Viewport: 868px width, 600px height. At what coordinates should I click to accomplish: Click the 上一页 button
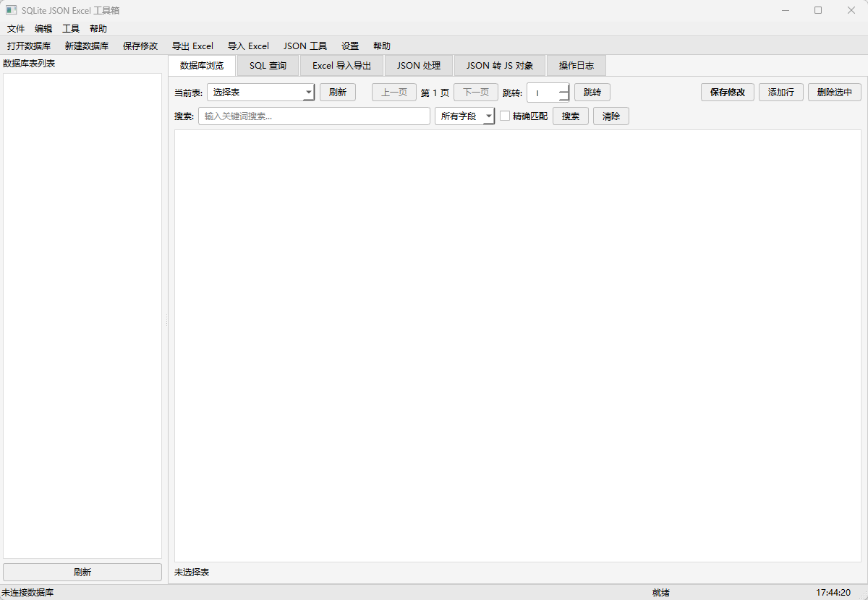[394, 93]
